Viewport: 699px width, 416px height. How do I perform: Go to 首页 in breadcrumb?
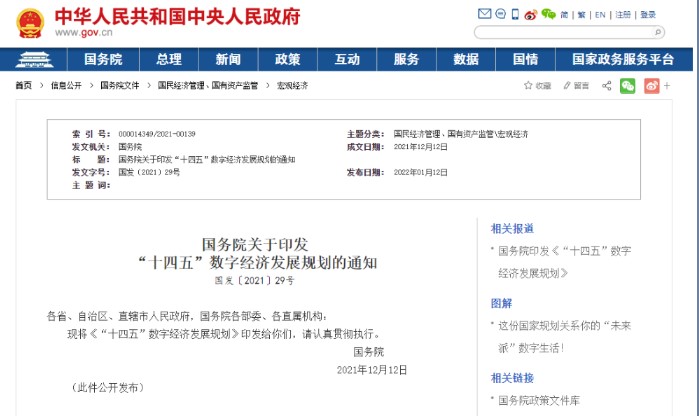click(x=23, y=85)
